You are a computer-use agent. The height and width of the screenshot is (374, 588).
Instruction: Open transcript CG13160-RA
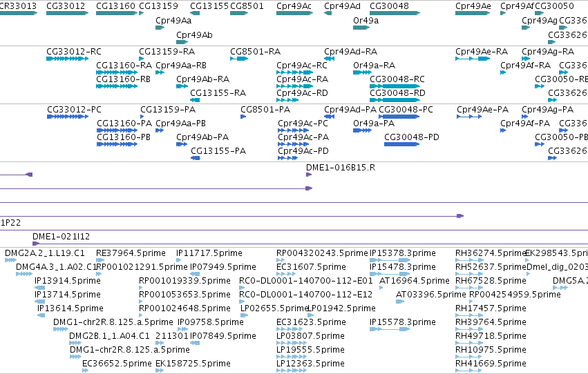click(124, 66)
